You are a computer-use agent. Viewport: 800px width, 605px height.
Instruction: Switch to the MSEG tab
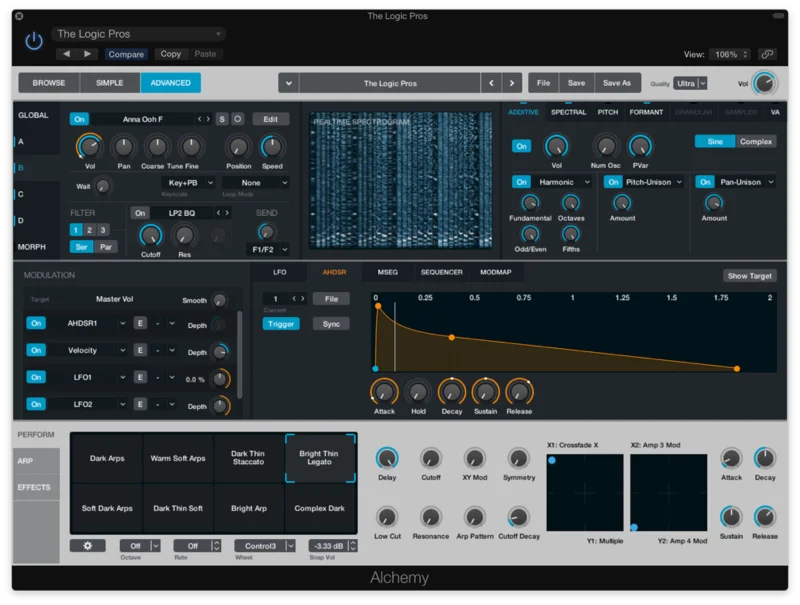click(x=387, y=272)
